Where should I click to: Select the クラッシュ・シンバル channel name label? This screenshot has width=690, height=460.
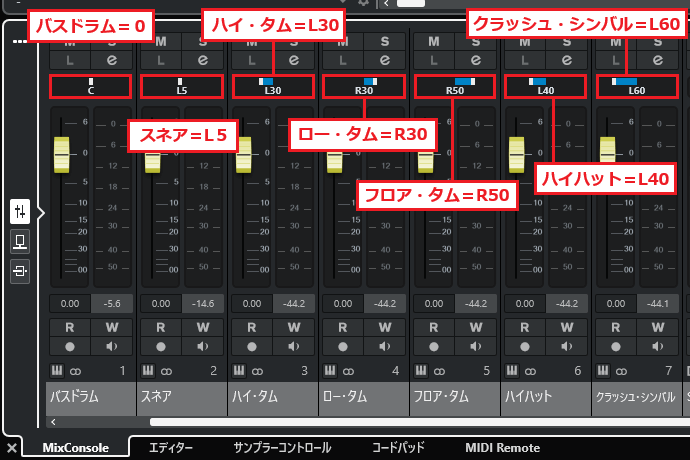[635, 397]
